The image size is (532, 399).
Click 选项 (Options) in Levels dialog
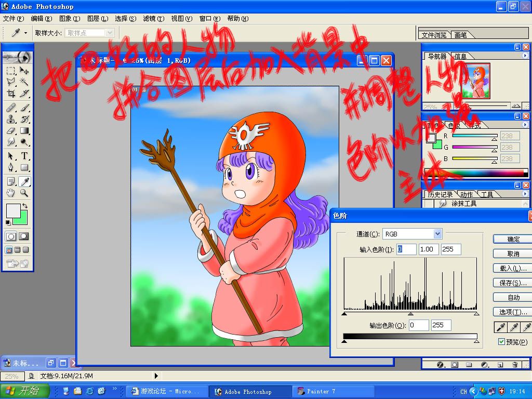513,312
